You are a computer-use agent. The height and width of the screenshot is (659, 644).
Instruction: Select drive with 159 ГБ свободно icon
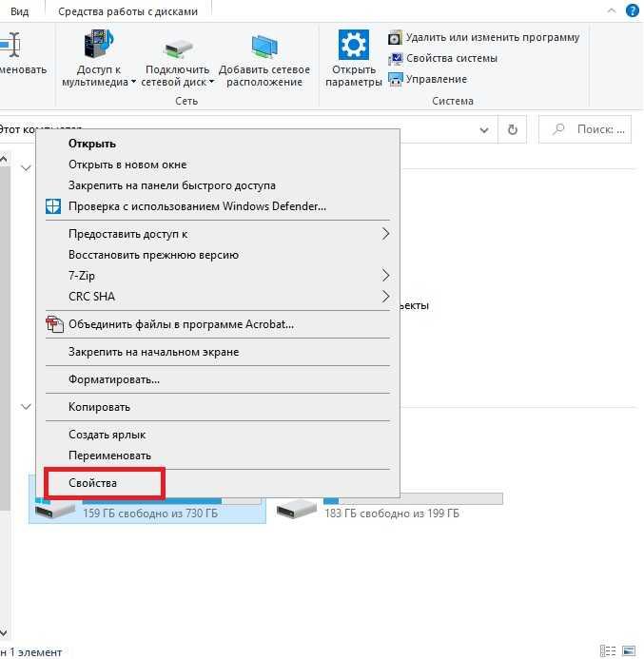pyautogui.click(x=54, y=510)
